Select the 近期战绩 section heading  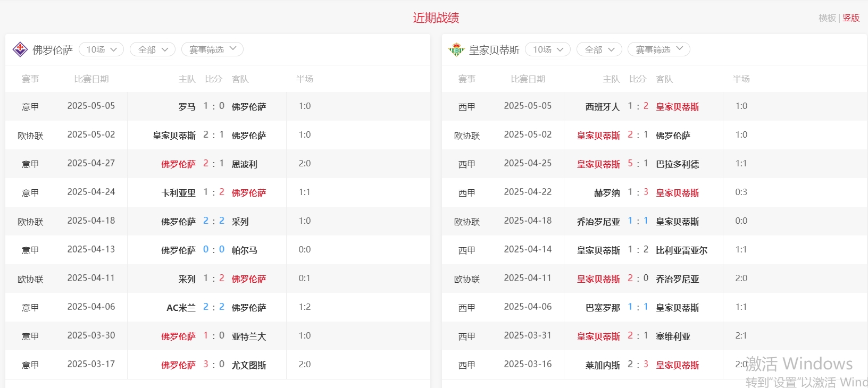(x=436, y=18)
